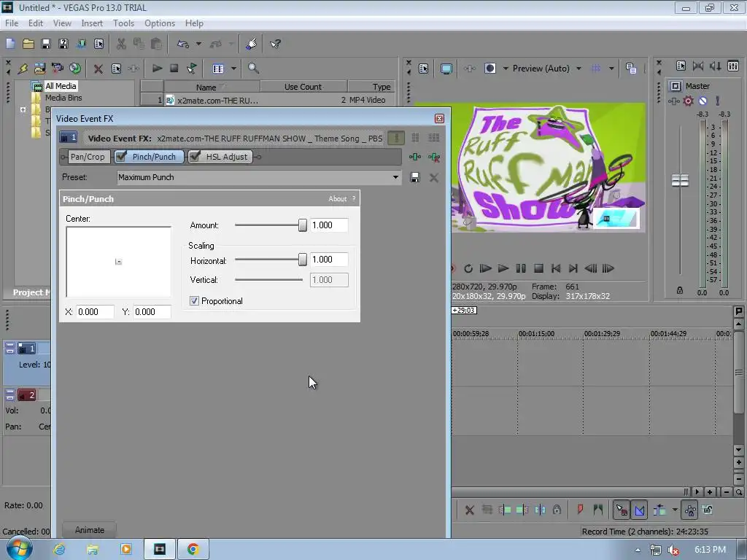Click the Master volume fader
Image resolution: width=747 pixels, height=560 pixels.
[x=680, y=181]
